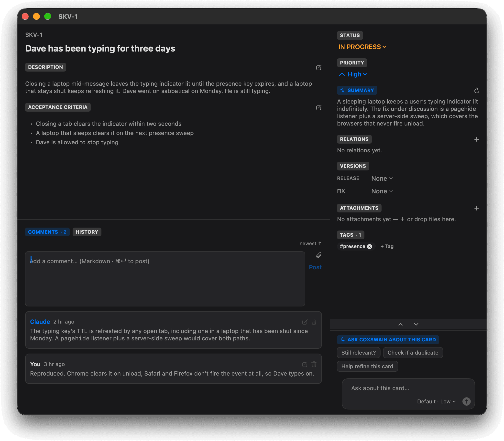504x441 pixels.
Task: Delete your comment from 3 hr ago
Action: click(314, 364)
